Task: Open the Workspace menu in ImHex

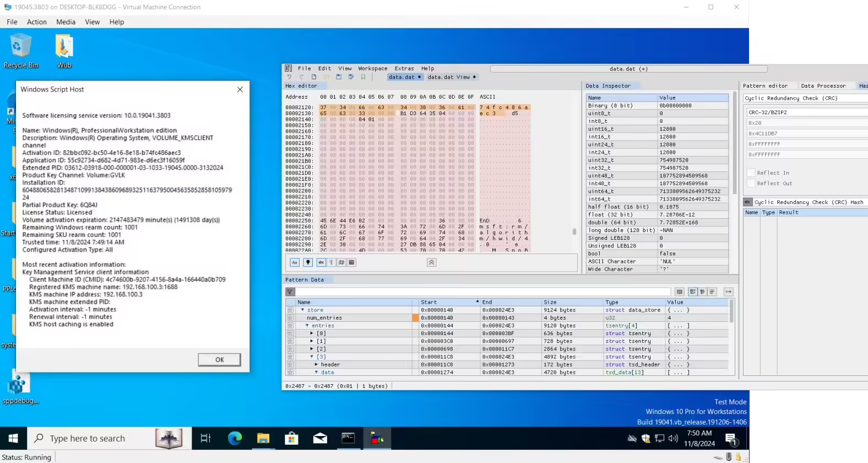Action: point(372,68)
